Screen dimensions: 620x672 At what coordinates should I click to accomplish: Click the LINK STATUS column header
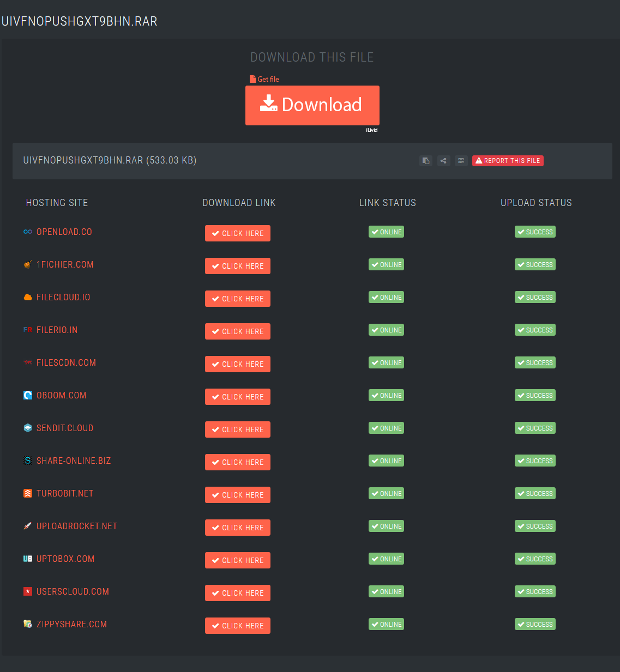(388, 203)
